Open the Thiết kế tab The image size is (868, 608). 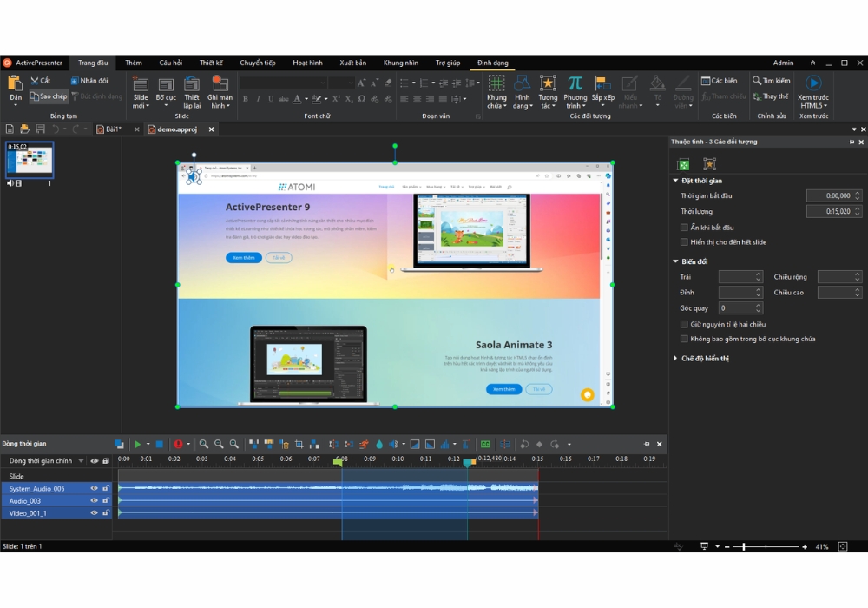click(211, 63)
